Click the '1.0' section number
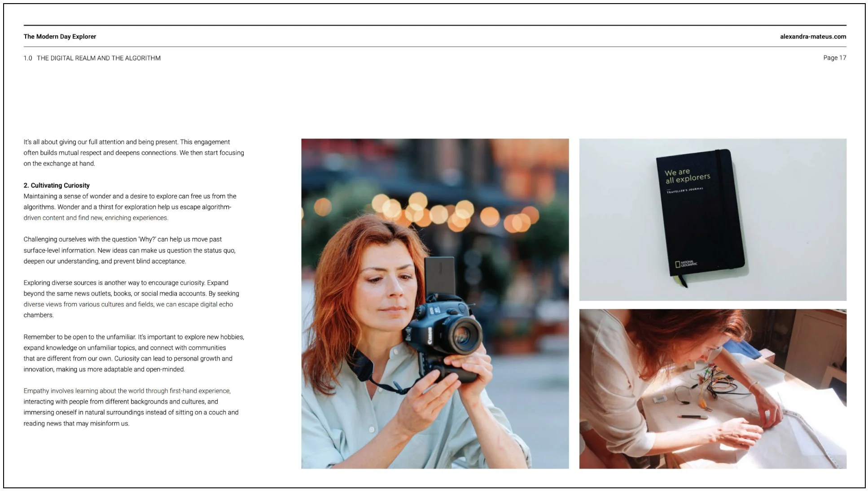This screenshot has height=491, width=868. (x=28, y=58)
